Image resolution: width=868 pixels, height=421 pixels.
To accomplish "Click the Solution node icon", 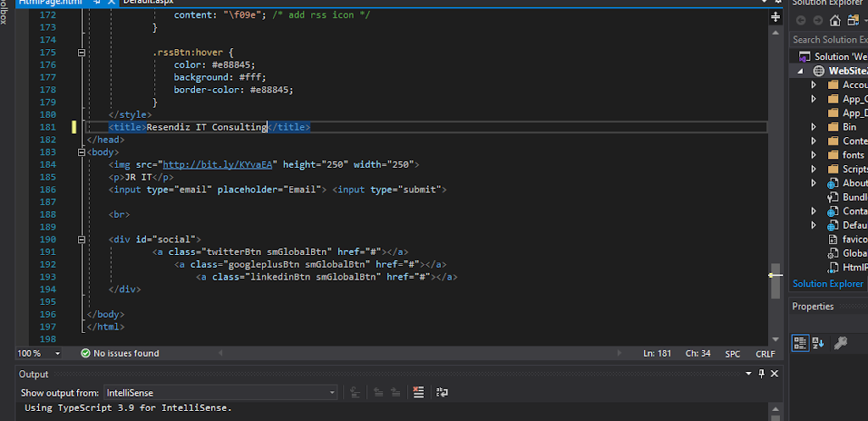I will tap(804, 57).
